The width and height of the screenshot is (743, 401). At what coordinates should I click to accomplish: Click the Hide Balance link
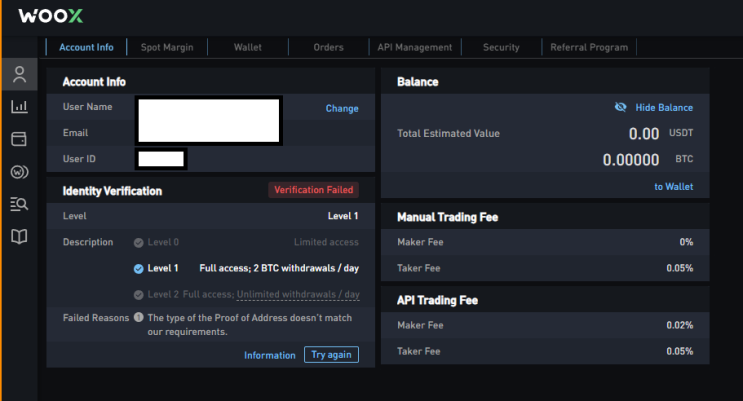point(664,108)
